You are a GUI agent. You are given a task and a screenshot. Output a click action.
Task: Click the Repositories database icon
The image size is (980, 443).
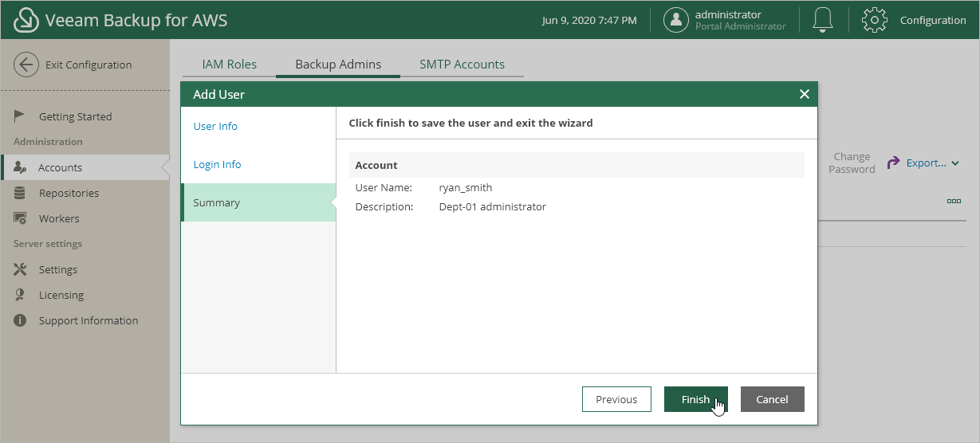pyautogui.click(x=21, y=193)
